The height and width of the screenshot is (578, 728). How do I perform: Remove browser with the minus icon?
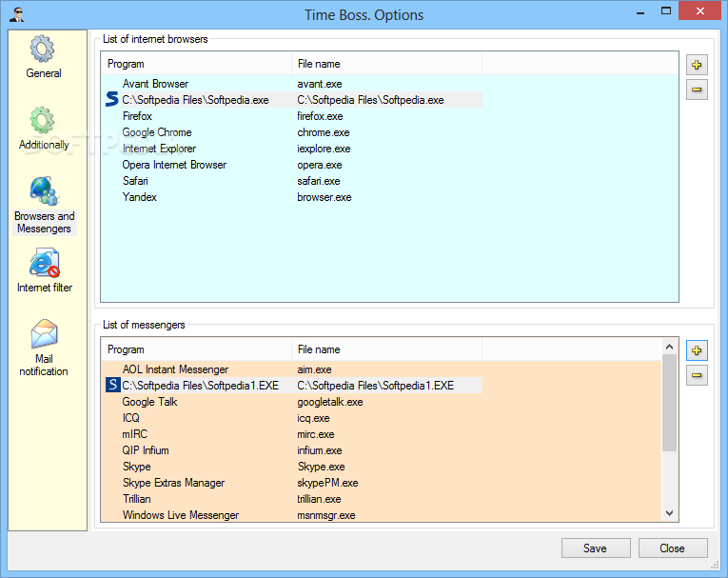697,90
